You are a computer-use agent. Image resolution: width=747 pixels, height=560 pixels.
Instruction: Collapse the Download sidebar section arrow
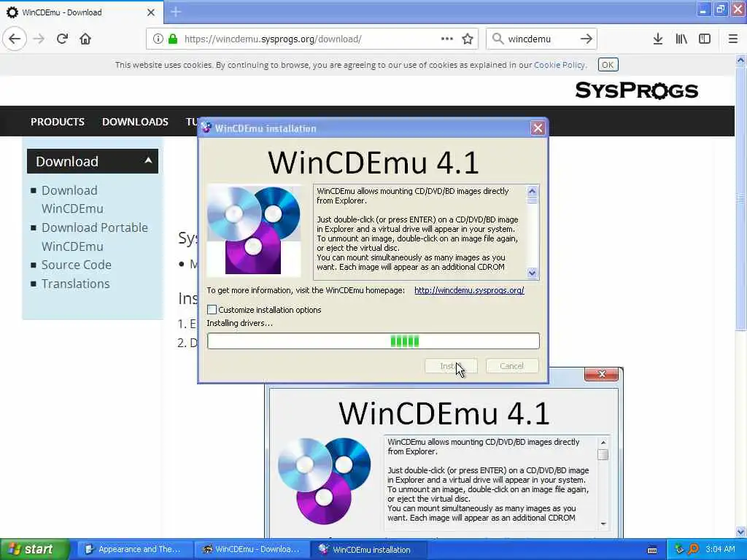click(x=148, y=160)
